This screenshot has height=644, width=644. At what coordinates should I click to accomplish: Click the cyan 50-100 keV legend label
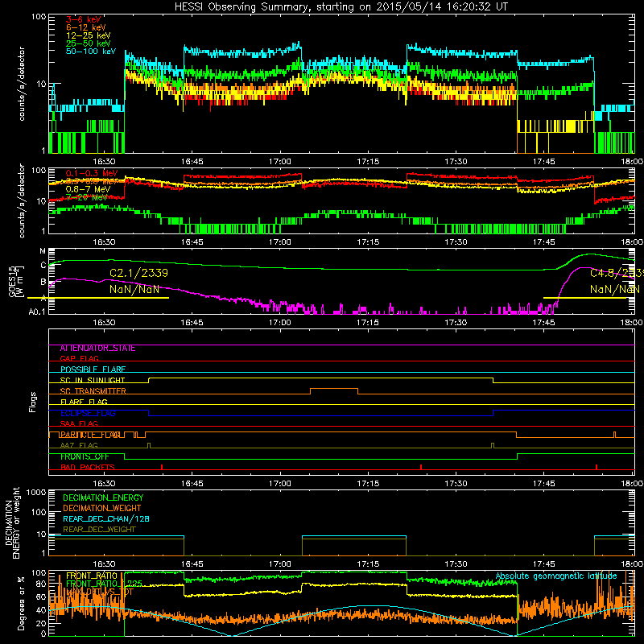click(91, 52)
